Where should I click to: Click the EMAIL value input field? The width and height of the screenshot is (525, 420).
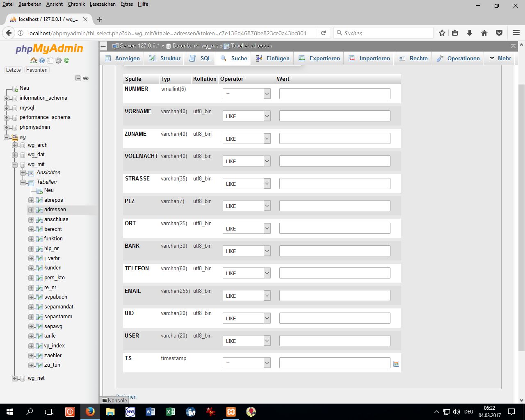(x=334, y=296)
